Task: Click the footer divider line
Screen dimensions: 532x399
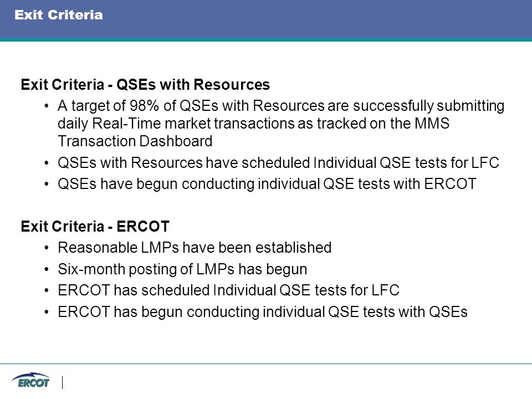Action: coord(266,364)
